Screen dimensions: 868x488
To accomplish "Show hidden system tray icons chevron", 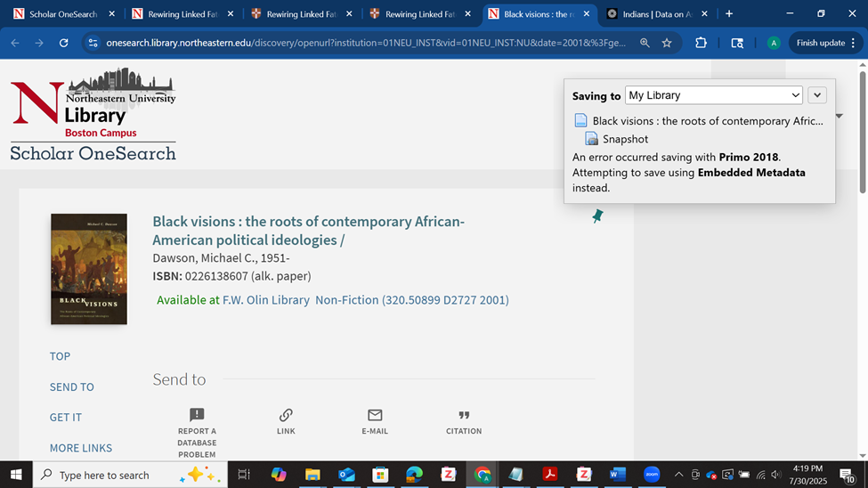I will tap(678, 475).
